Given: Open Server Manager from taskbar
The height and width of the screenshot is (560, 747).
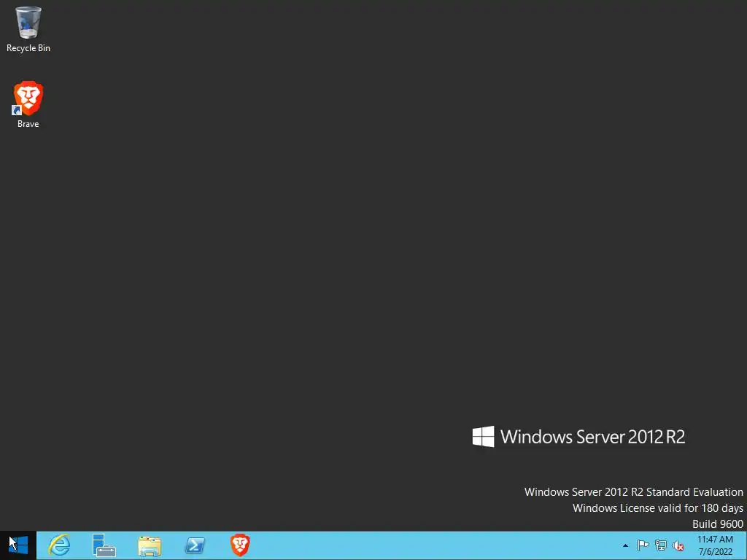Looking at the screenshot, I should pos(104,545).
